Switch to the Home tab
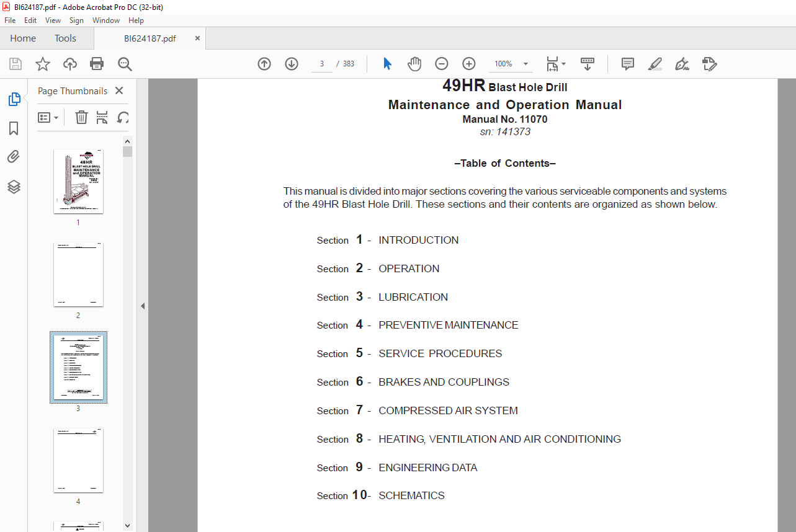This screenshot has height=532, width=796. coord(23,38)
